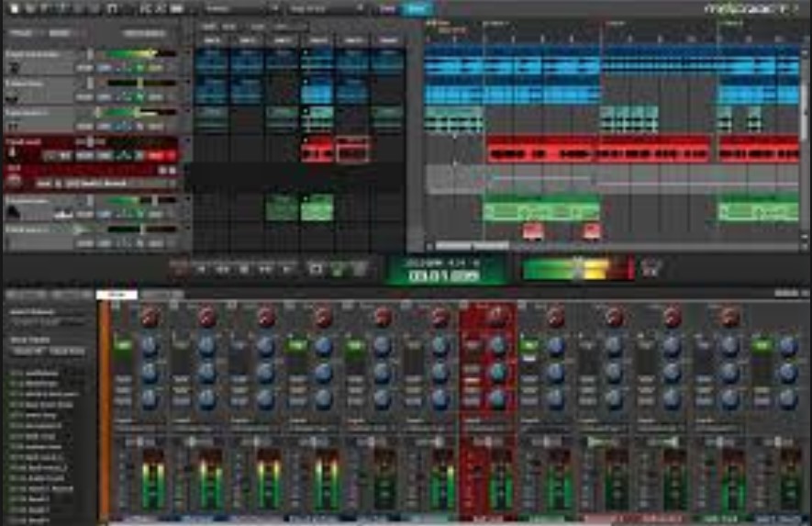Toggle green lit button on first mixer channel

point(123,344)
